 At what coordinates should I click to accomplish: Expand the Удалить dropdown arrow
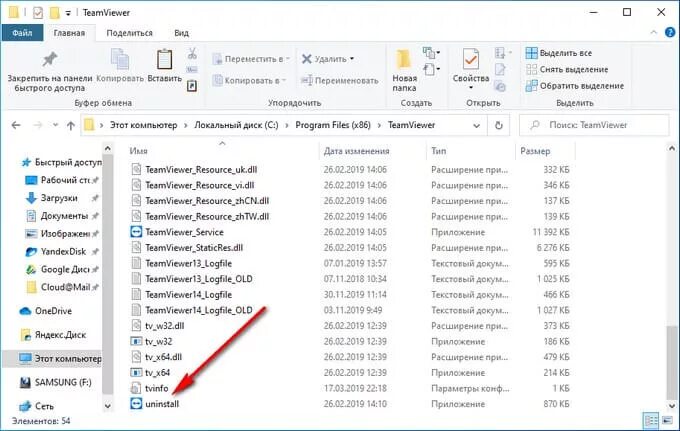tap(352, 59)
